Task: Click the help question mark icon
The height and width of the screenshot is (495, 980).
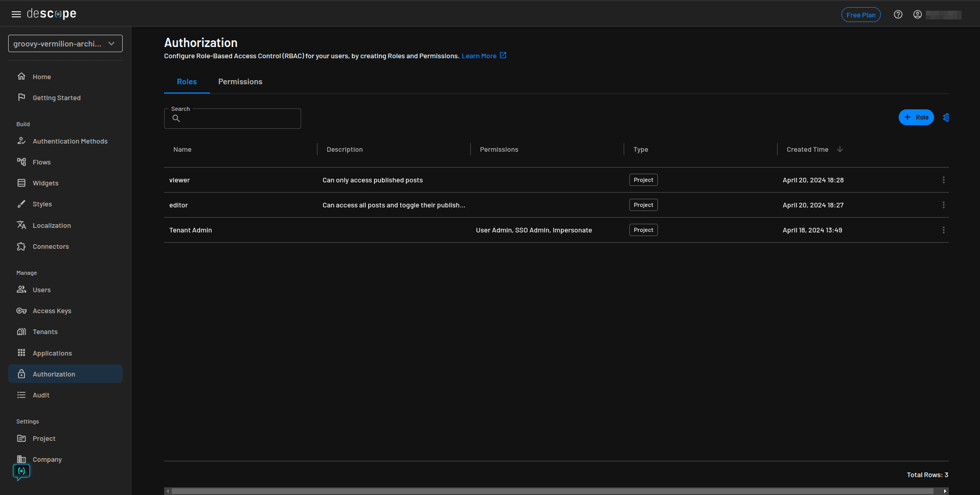Action: coord(898,15)
